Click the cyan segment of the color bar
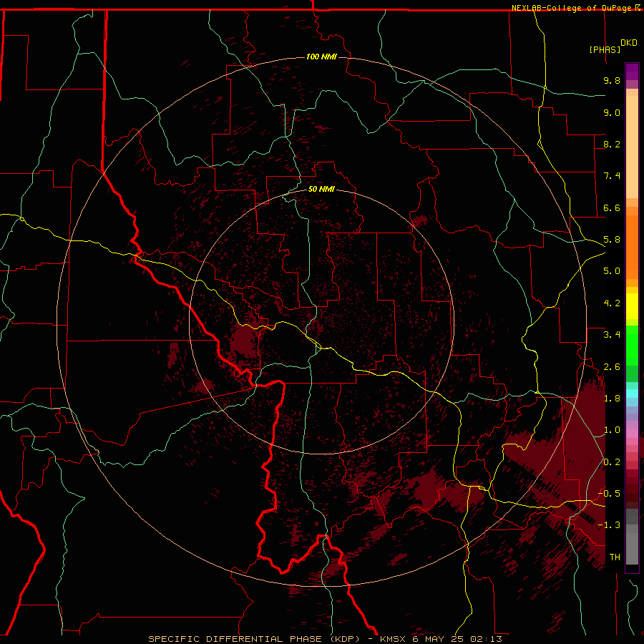 [632, 393]
